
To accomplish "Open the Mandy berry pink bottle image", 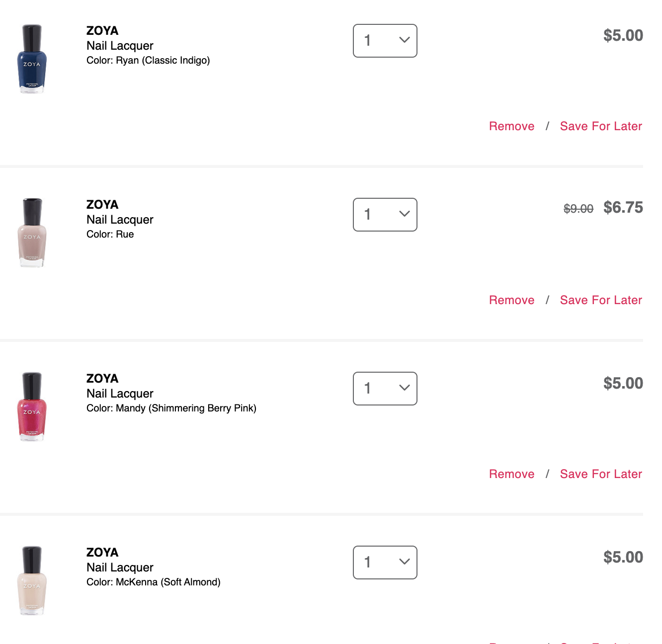I will pyautogui.click(x=32, y=406).
